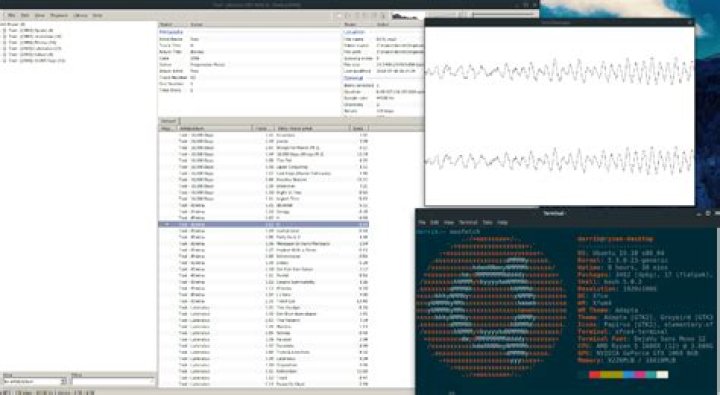Select the Reflection track row
This screenshot has height=395, width=720.
(264, 371)
